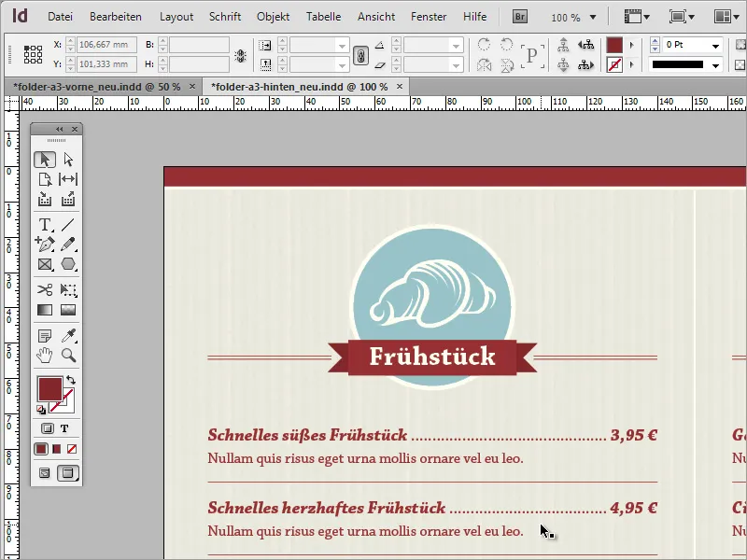Open the Bearbeiten menu

(116, 17)
